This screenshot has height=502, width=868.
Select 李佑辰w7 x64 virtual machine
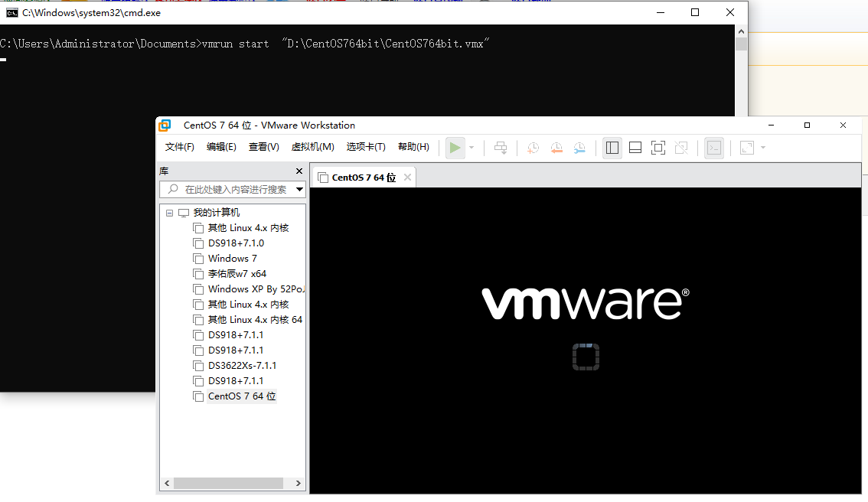click(237, 274)
